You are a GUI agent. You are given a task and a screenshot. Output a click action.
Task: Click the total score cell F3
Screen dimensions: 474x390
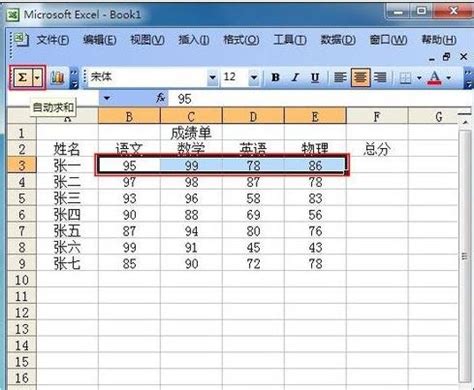click(377, 165)
